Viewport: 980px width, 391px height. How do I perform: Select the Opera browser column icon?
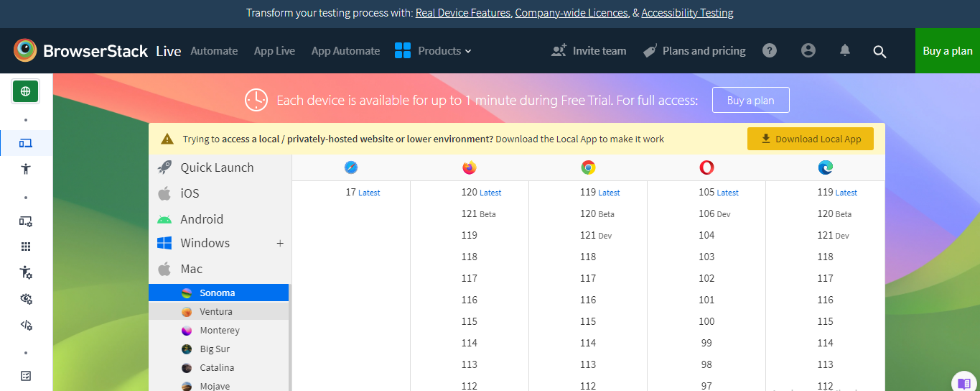tap(706, 167)
